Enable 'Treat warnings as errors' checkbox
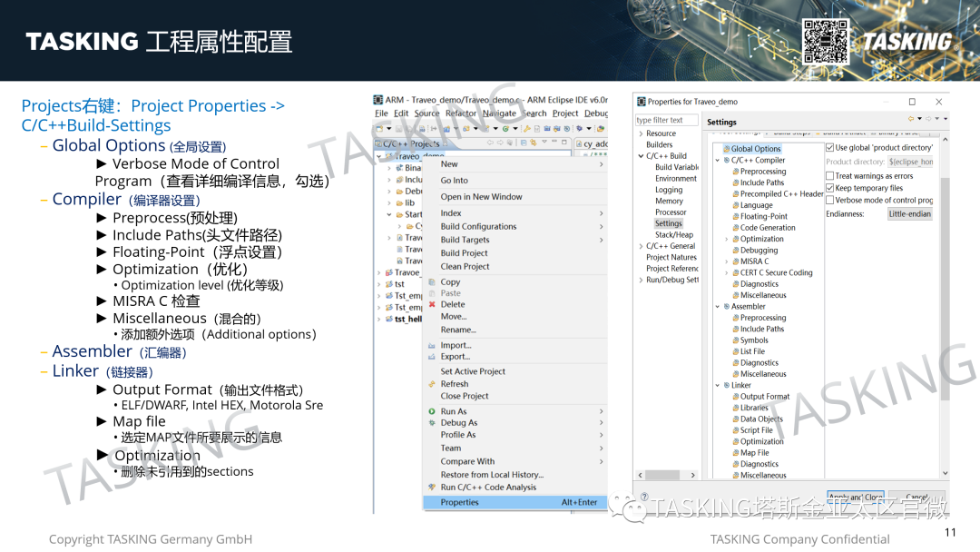The width and height of the screenshot is (980, 552). pos(829,175)
